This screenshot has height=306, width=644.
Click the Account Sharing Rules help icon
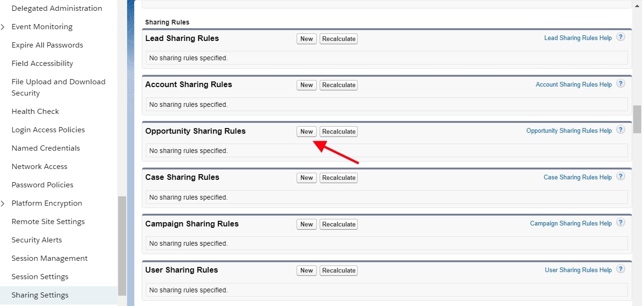tap(620, 83)
